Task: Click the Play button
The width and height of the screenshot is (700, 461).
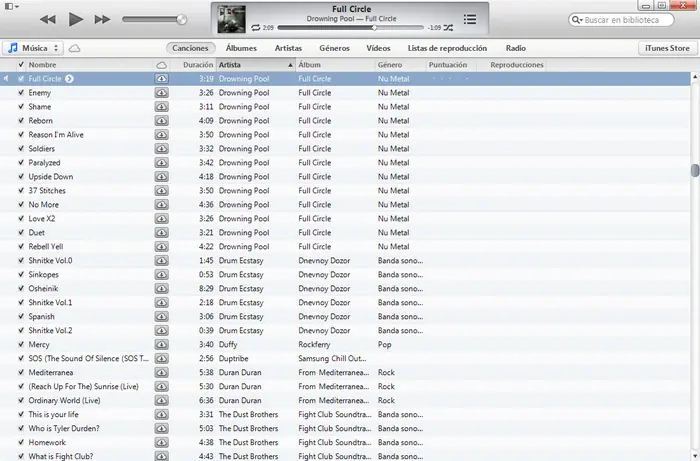Action: click(75, 19)
